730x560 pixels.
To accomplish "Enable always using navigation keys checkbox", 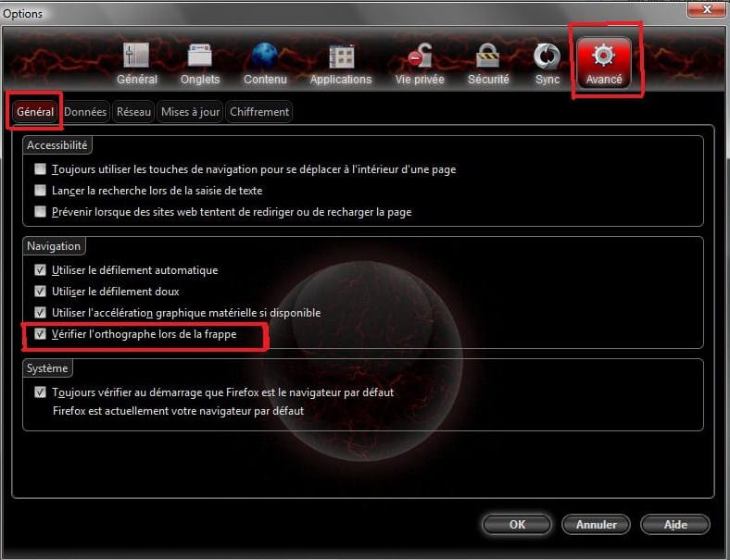I will [41, 168].
